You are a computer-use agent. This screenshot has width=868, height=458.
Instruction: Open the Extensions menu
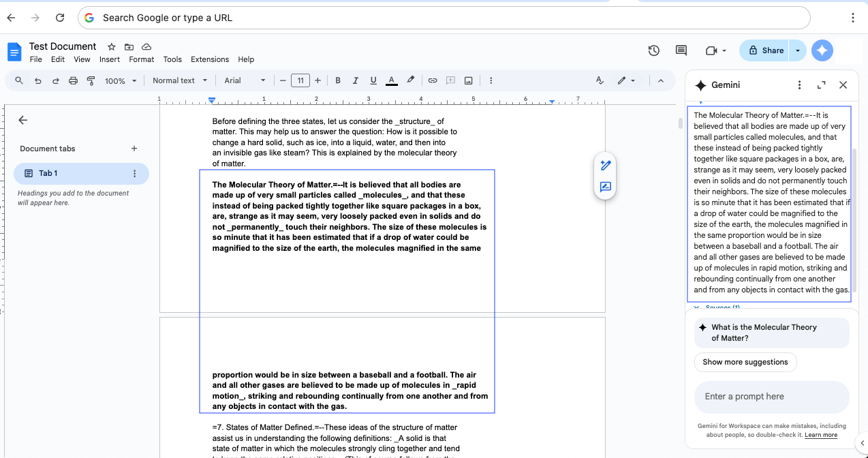(210, 59)
